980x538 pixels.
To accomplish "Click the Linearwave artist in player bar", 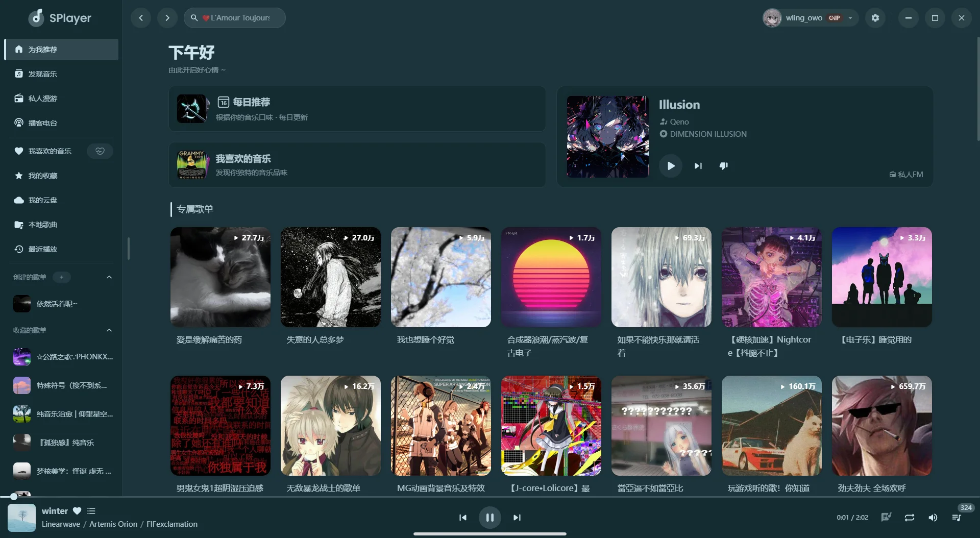I will coord(61,524).
